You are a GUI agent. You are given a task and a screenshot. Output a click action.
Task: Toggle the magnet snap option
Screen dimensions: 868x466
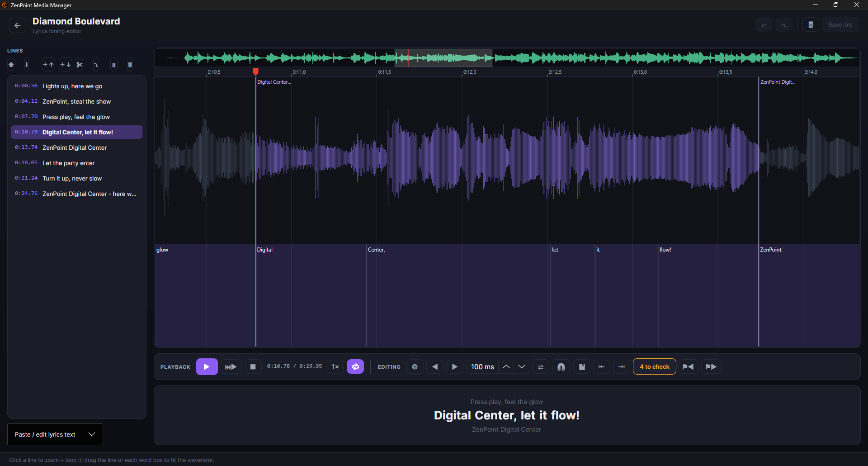[561, 366]
